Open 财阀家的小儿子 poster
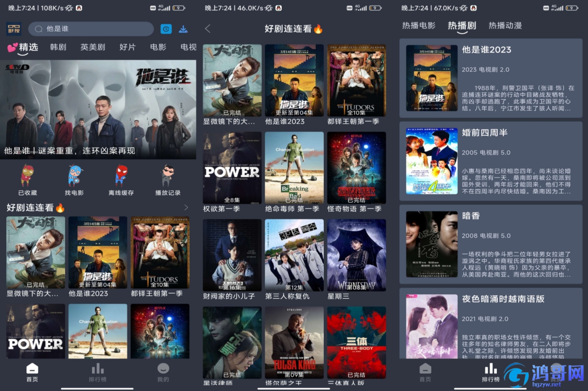The image size is (588, 391). coord(232,255)
